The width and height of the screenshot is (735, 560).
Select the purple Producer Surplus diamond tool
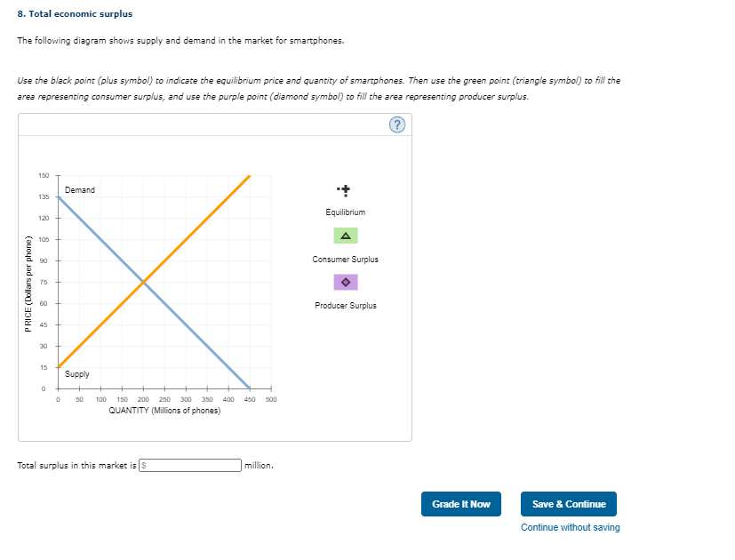pyautogui.click(x=344, y=280)
